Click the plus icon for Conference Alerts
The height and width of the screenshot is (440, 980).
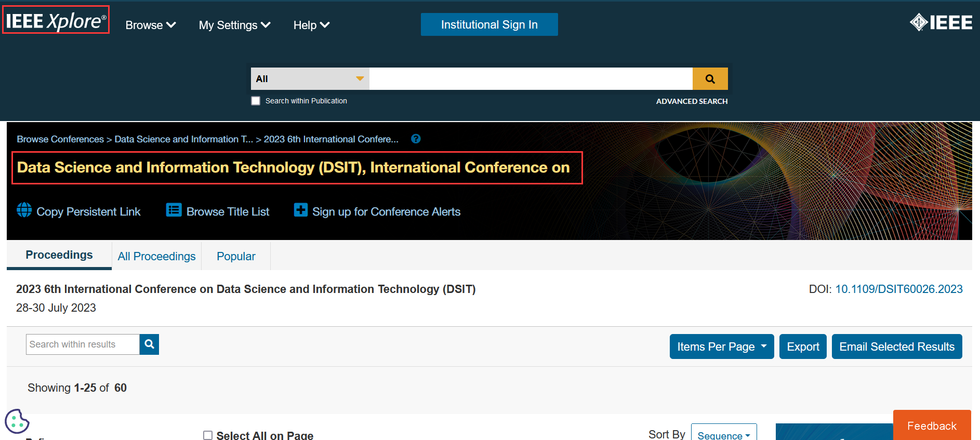[x=300, y=210]
